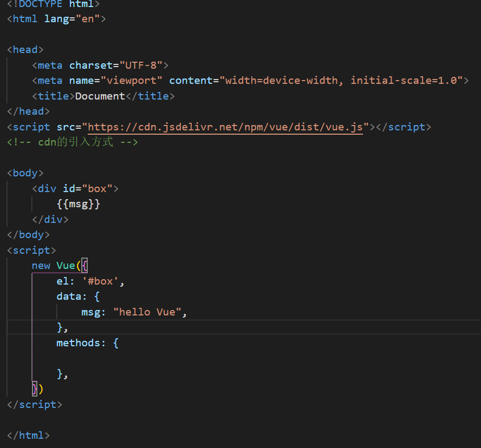Viewport: 481px width, 448px height.
Task: Click the "UTF-8" charset value
Action: (141, 65)
